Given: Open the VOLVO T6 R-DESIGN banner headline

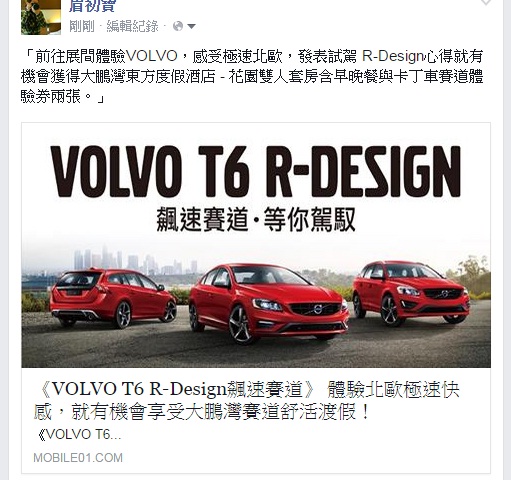Looking at the screenshot, I should (256, 171).
